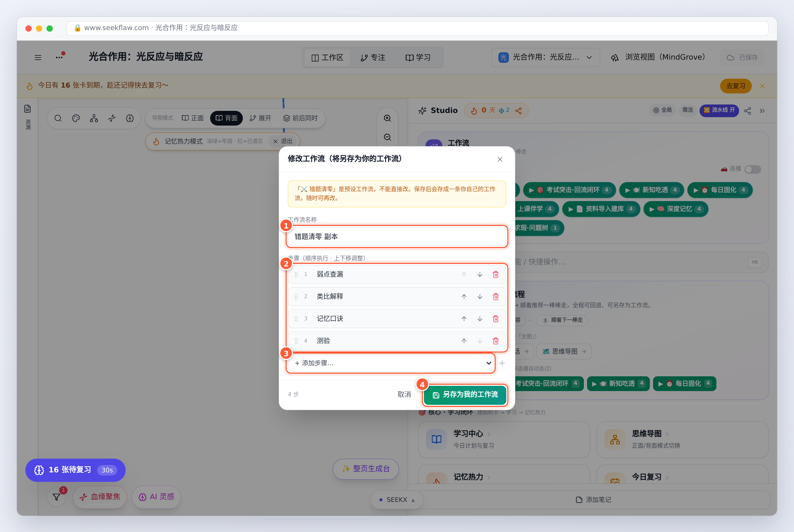This screenshot has width=794, height=532.
Task: Select 全局 view option
Action: 662,110
